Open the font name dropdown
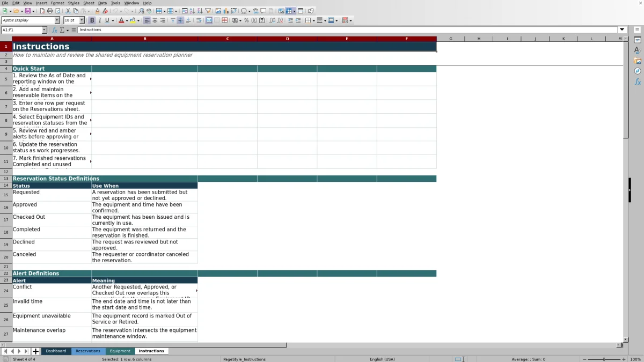This screenshot has width=644, height=362. point(57,20)
